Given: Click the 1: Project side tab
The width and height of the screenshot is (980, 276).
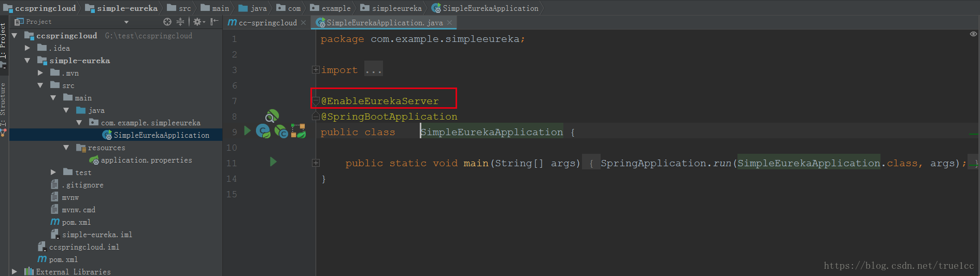Looking at the screenshot, I should tap(4, 47).
